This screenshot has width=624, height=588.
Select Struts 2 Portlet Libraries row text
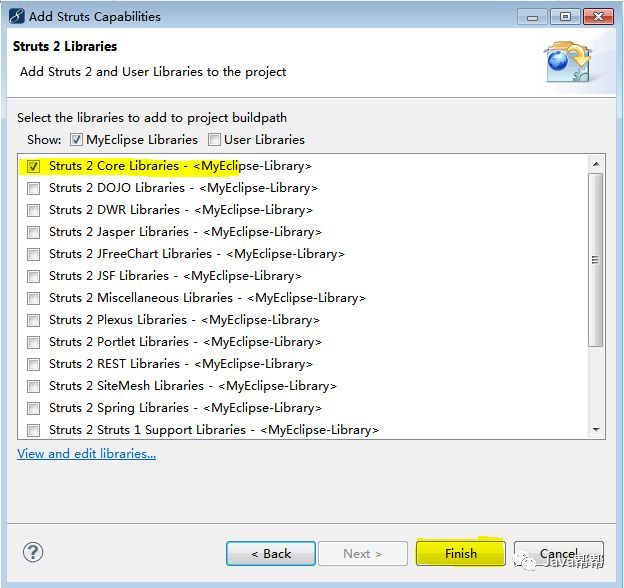185,342
